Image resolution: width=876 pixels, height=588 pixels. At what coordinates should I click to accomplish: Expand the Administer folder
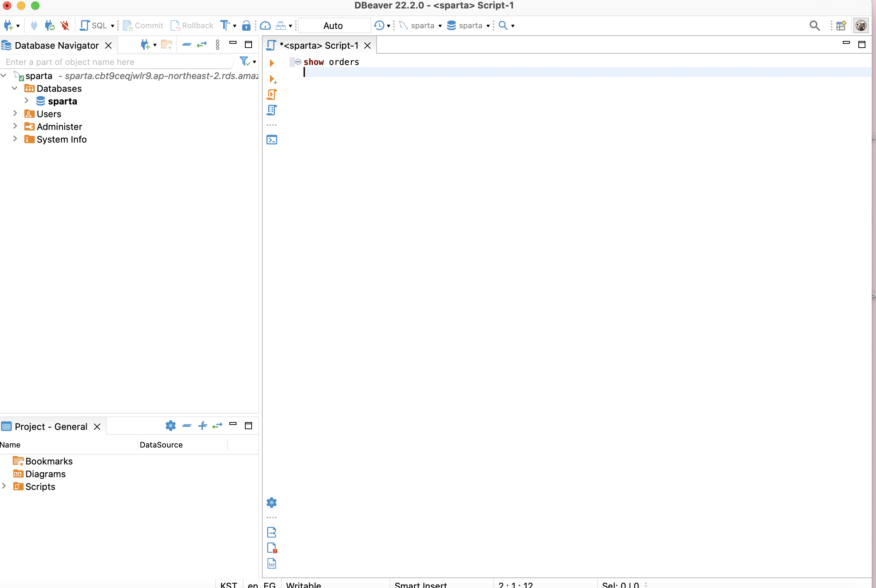pos(15,126)
